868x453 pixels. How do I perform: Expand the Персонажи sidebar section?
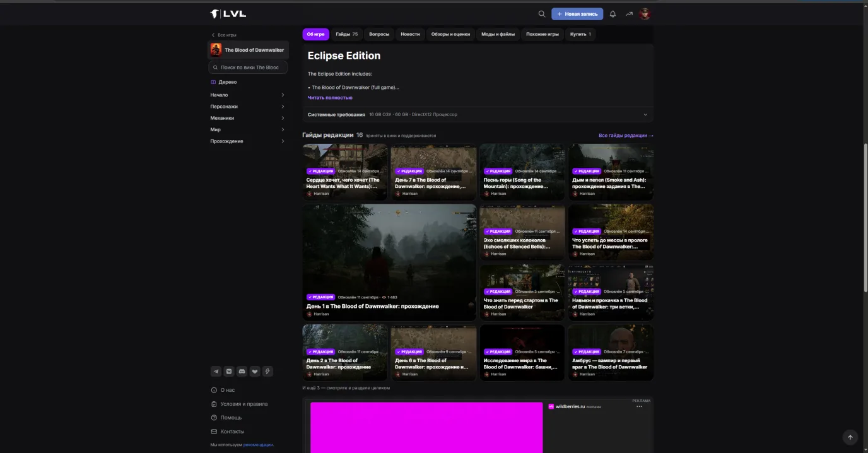coord(248,107)
